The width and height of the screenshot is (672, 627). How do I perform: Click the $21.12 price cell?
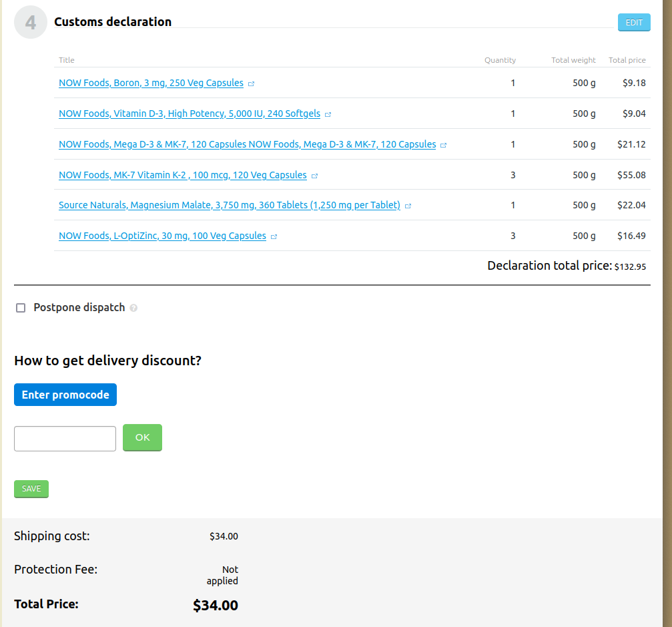click(x=631, y=144)
